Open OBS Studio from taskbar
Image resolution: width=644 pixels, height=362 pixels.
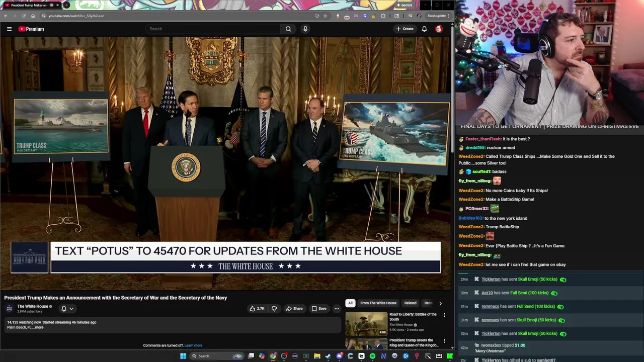coord(284,356)
